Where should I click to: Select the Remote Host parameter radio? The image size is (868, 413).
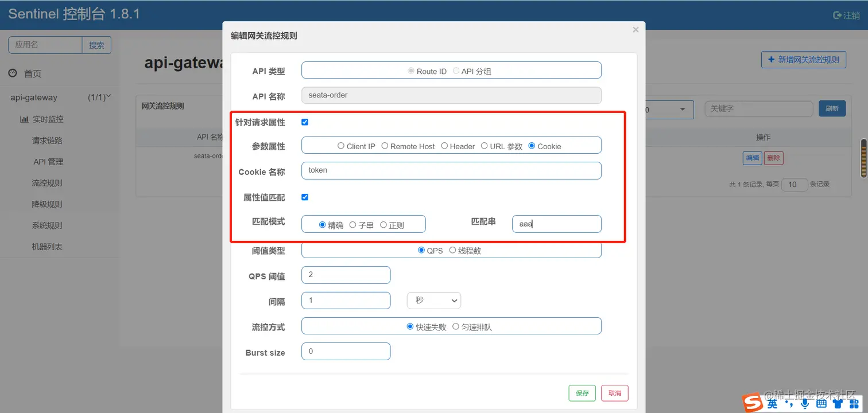point(385,146)
